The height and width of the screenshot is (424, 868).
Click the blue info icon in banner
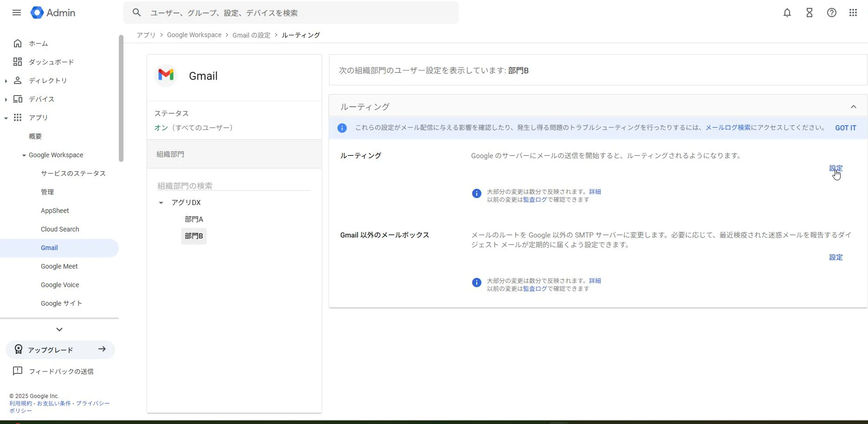point(342,128)
